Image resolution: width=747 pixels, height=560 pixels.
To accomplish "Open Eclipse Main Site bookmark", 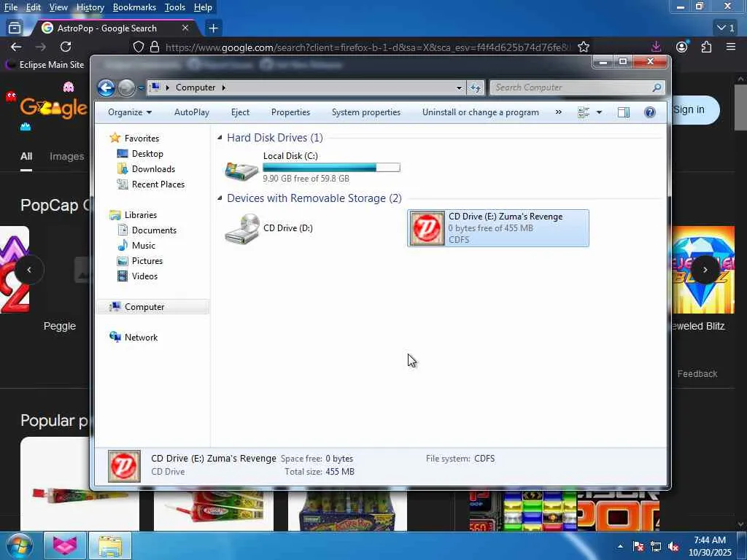I will 44,65.
